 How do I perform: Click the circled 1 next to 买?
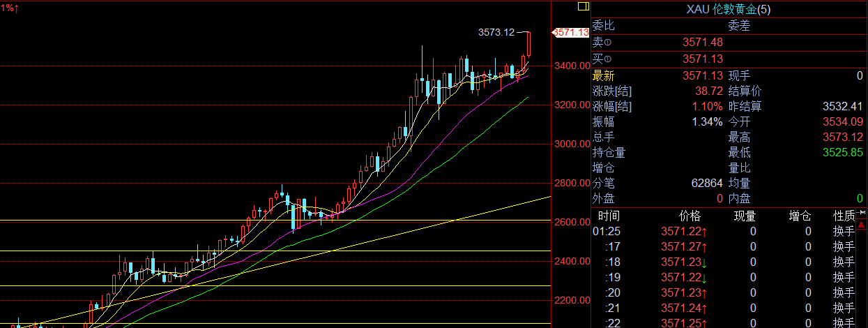point(607,59)
